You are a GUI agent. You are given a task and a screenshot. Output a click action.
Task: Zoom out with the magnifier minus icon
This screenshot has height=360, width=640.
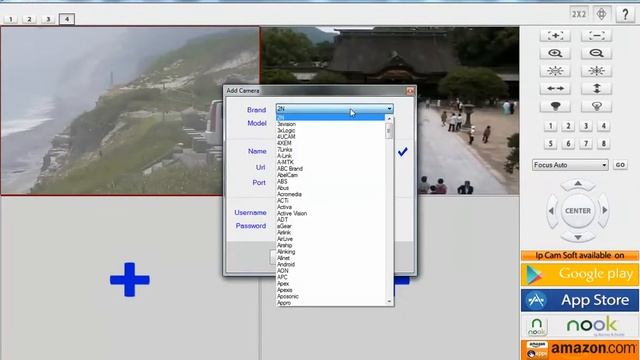click(x=596, y=53)
